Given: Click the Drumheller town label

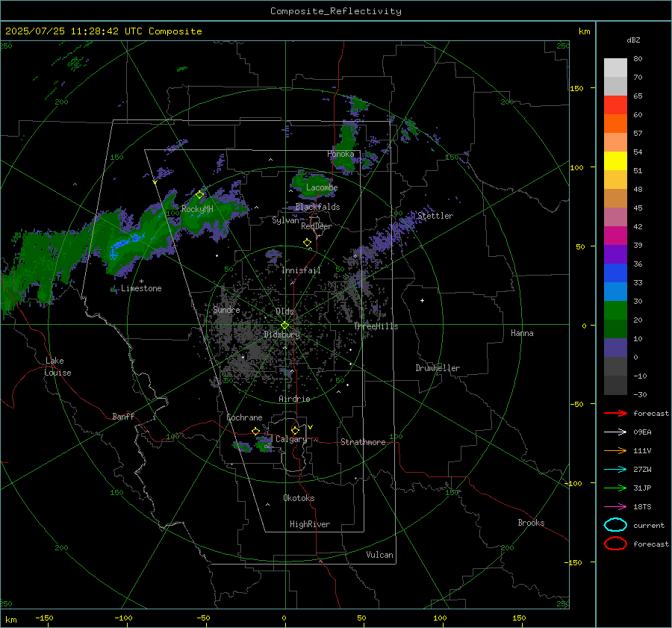Looking at the screenshot, I should pyautogui.click(x=438, y=368).
